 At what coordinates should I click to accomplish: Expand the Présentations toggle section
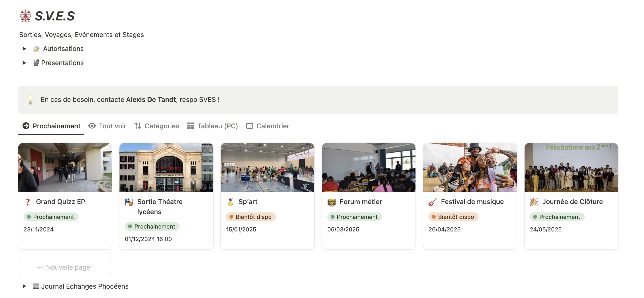(24, 63)
